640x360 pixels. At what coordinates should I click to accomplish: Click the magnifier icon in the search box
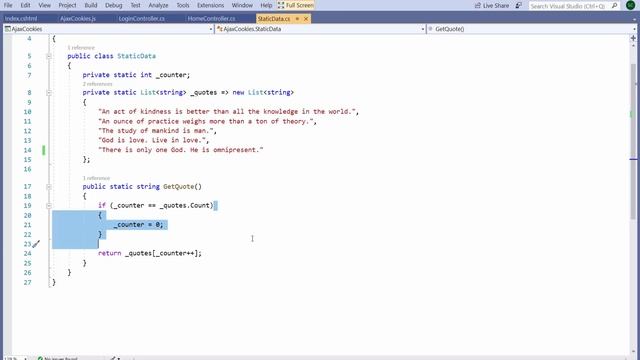tap(615, 6)
